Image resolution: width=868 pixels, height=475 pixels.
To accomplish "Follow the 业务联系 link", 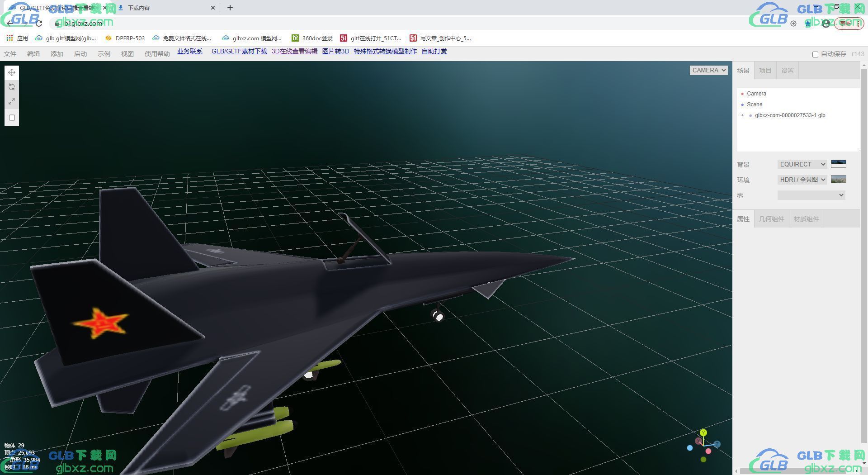I will (x=190, y=52).
